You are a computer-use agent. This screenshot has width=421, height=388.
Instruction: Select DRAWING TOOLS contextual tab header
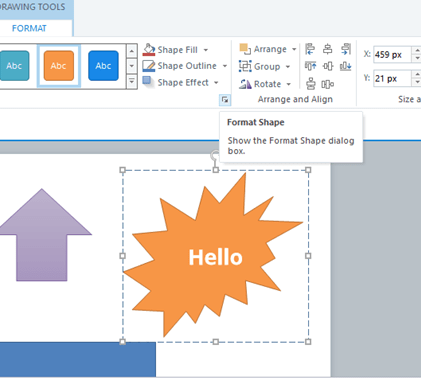(x=33, y=7)
